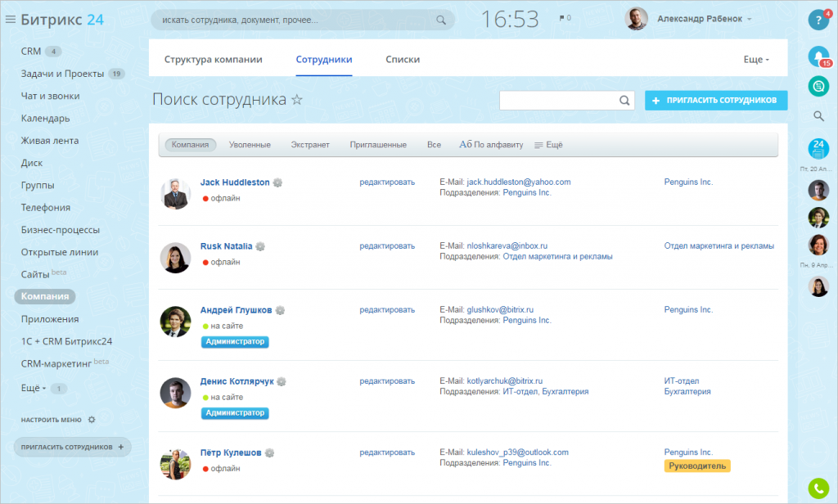Screen dimensions: 838x504
Task: Open the Rusk Natalia profile link
Action: 226,246
